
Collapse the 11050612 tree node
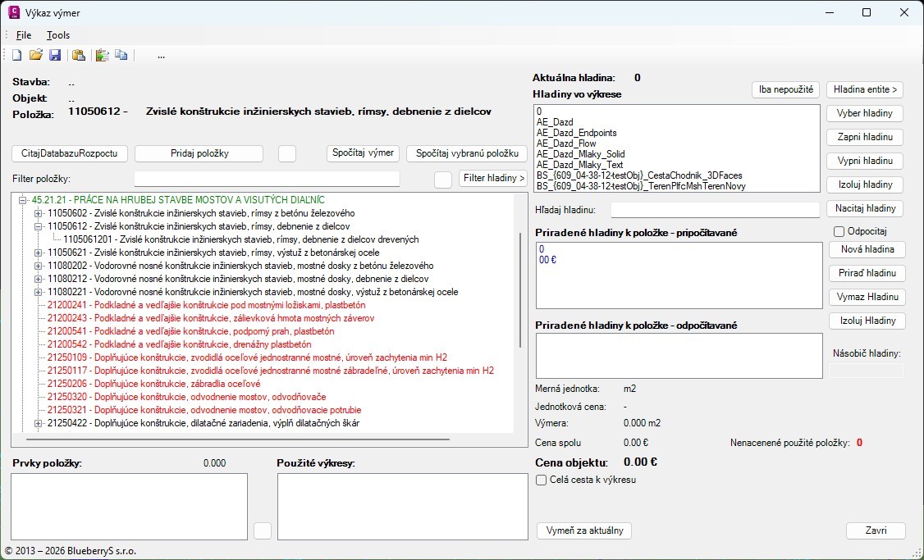(38, 226)
